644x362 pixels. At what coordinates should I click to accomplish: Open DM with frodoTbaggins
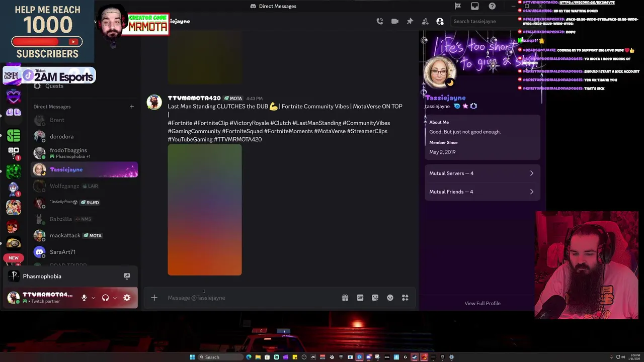85,153
